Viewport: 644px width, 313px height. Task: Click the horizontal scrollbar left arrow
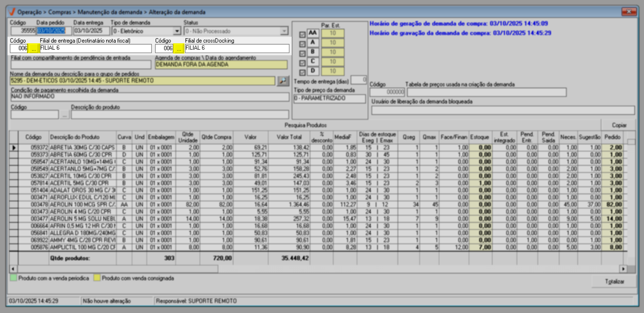[13, 269]
